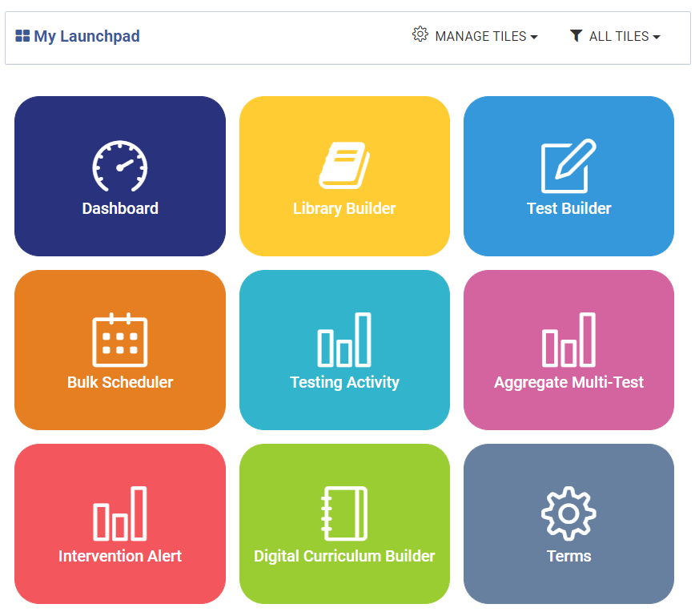Image resolution: width=695 pixels, height=616 pixels.
Task: Click the Intervention Alert bar chart icon
Action: [120, 513]
